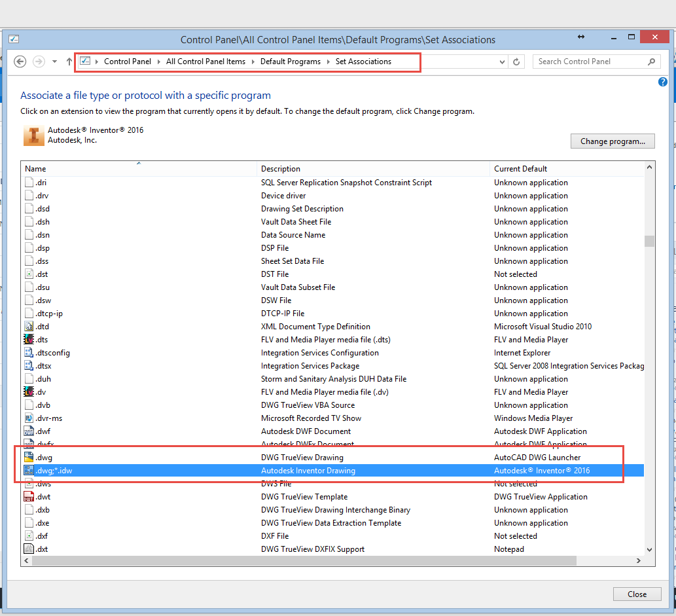Sort by the Description column header

[x=374, y=169]
